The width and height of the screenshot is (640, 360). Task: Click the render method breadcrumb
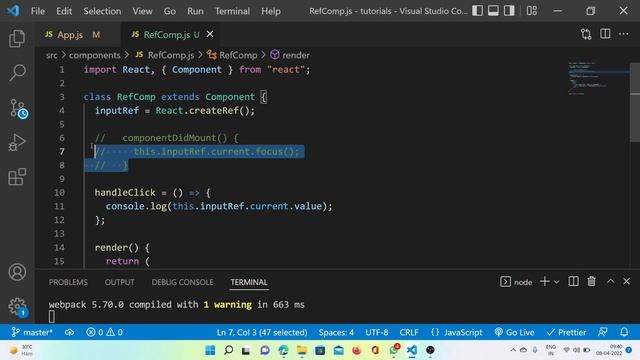pyautogui.click(x=290, y=55)
